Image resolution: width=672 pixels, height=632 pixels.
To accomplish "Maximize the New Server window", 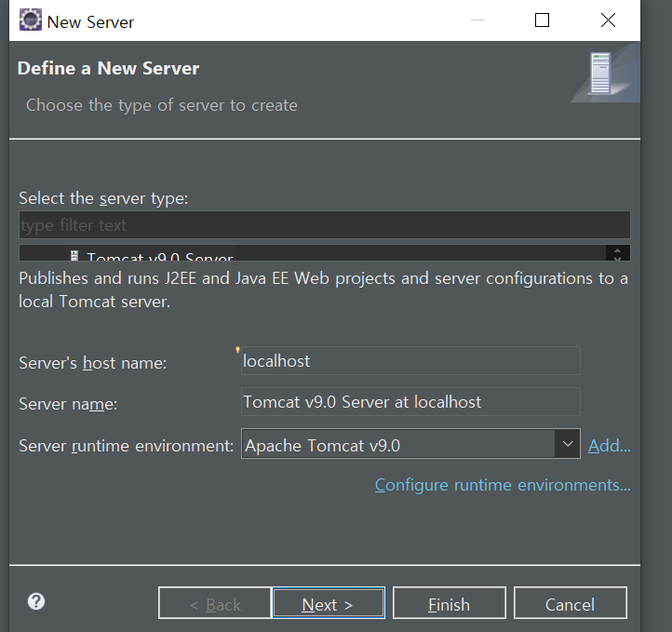I will click(x=542, y=20).
